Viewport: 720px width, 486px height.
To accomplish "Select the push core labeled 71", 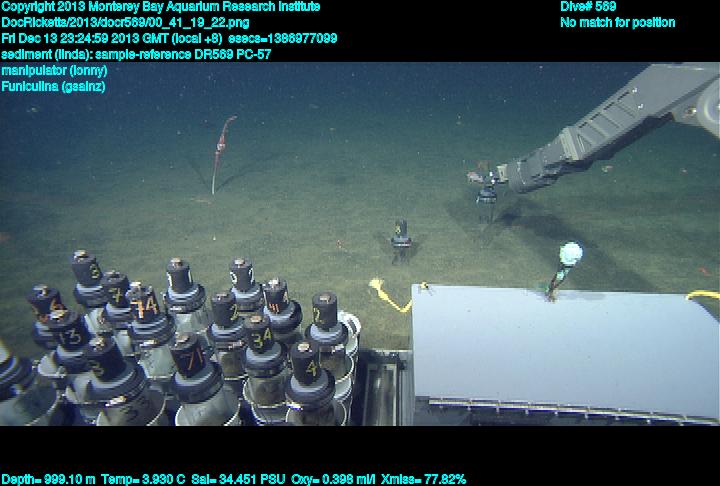I will [192, 358].
